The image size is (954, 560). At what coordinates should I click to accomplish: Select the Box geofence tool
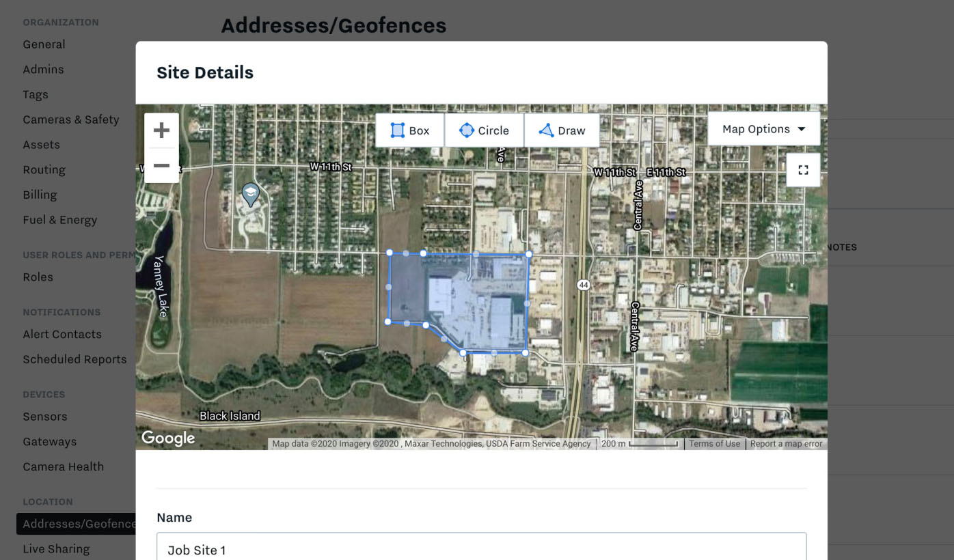(410, 130)
